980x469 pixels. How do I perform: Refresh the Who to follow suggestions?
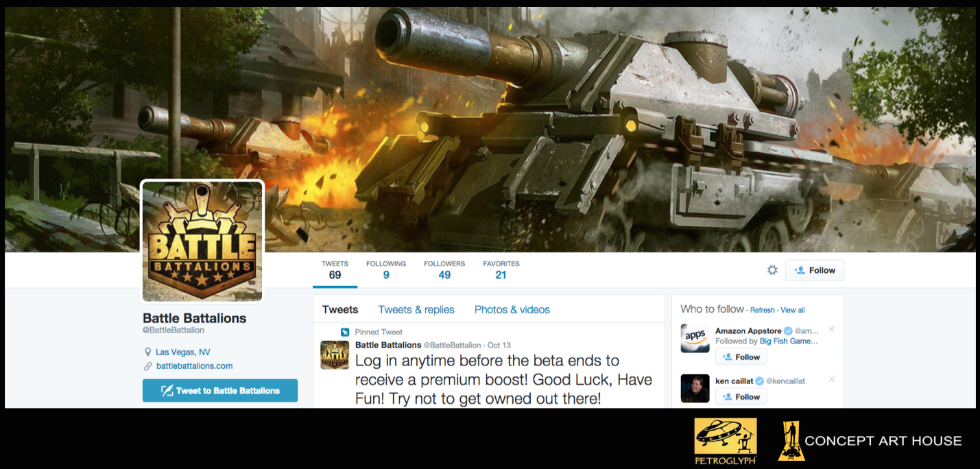(x=763, y=310)
